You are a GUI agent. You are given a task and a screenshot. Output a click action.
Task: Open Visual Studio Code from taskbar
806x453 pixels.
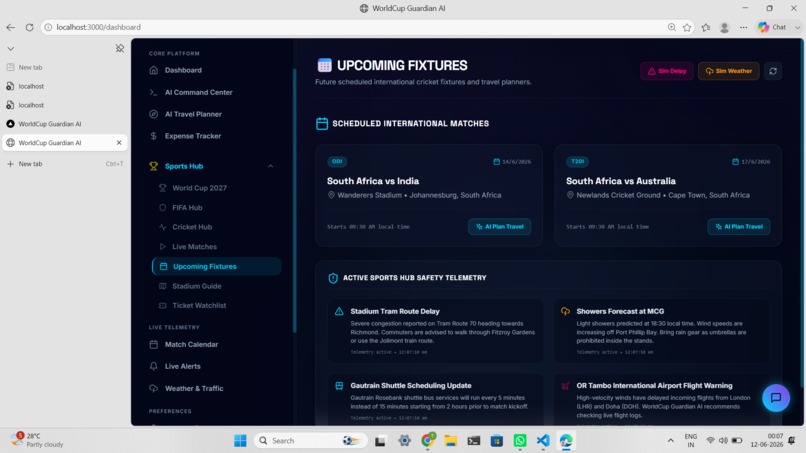(x=543, y=441)
